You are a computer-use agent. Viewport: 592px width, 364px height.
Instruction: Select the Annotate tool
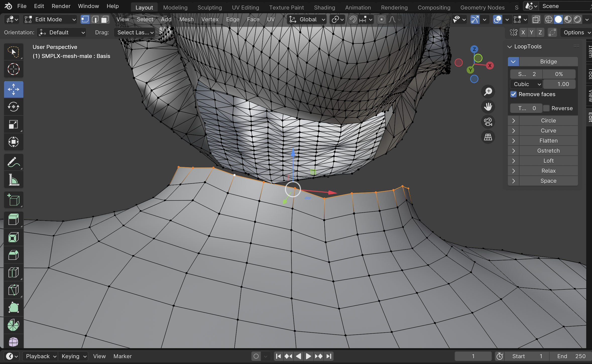point(13,162)
